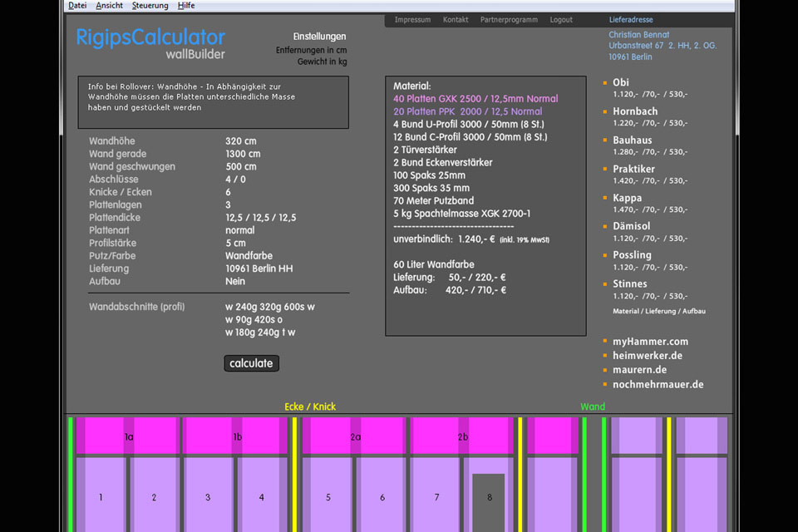The width and height of the screenshot is (798, 532).
Task: Click the Wand geschwungen value 500 cm
Action: pyautogui.click(x=241, y=166)
